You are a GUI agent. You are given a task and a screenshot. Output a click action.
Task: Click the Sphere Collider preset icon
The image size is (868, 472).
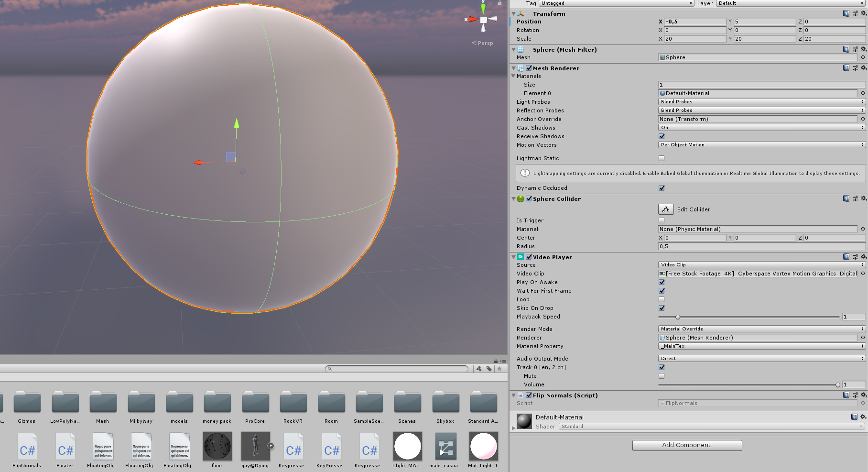tap(855, 198)
